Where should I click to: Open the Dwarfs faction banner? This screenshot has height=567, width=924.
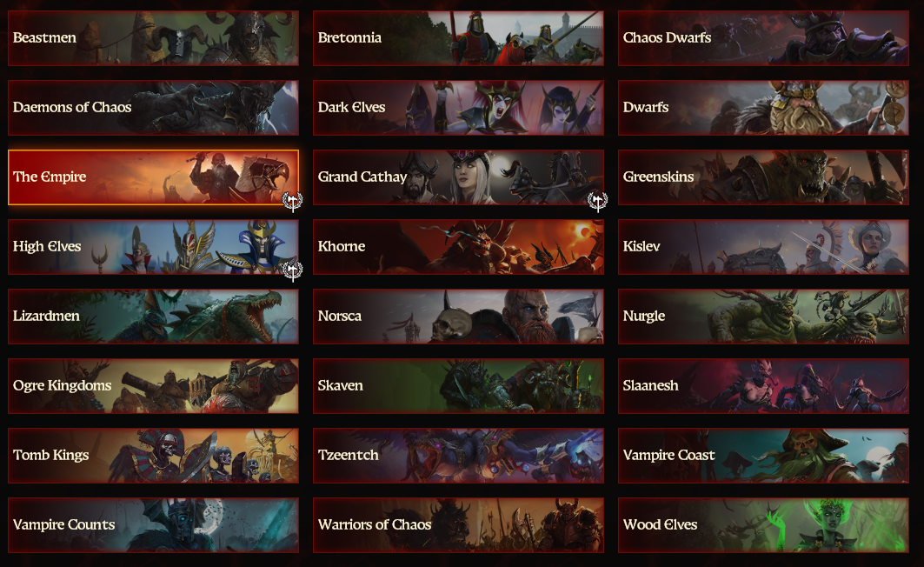pyautogui.click(x=763, y=108)
